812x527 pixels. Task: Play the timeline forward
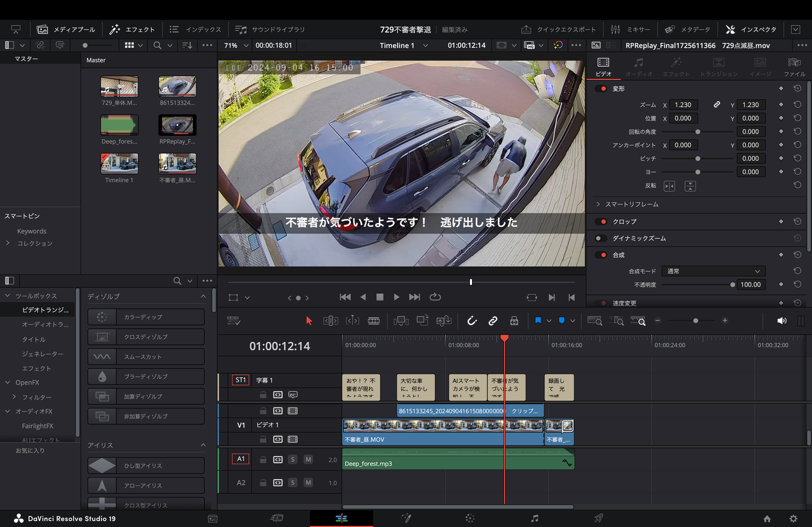pyautogui.click(x=396, y=297)
